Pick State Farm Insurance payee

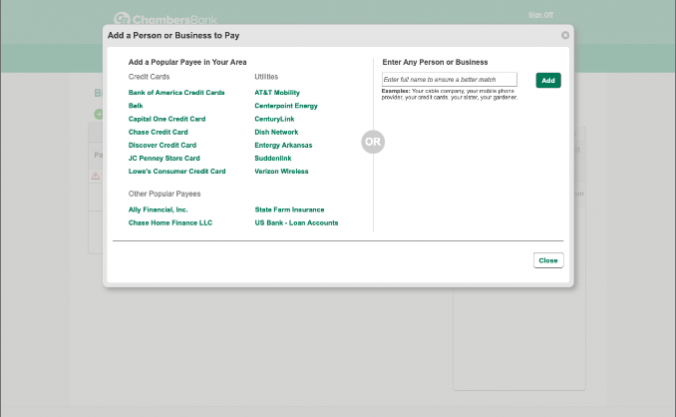point(289,210)
